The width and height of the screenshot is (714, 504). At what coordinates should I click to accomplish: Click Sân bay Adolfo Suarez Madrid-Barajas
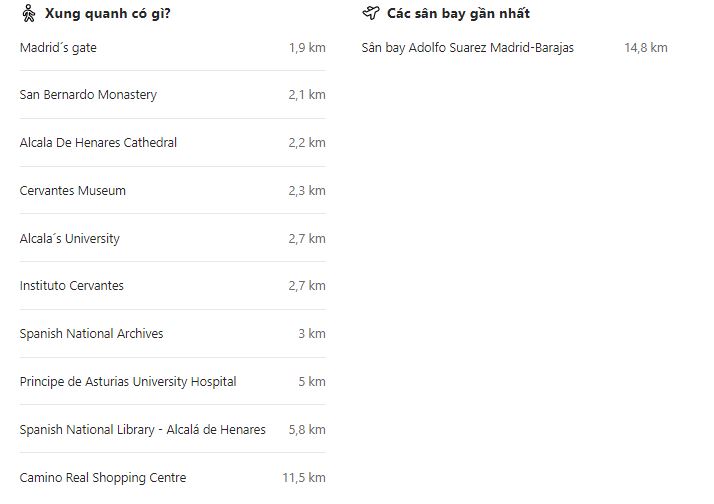click(468, 48)
